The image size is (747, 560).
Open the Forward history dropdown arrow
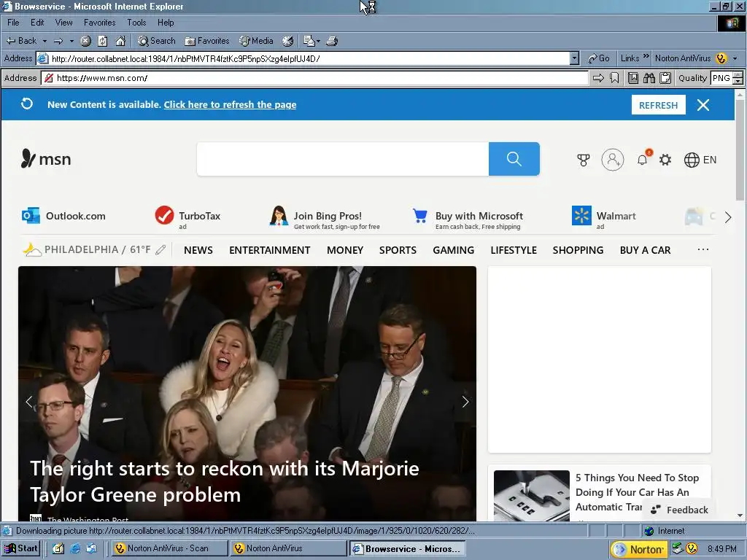tap(71, 41)
